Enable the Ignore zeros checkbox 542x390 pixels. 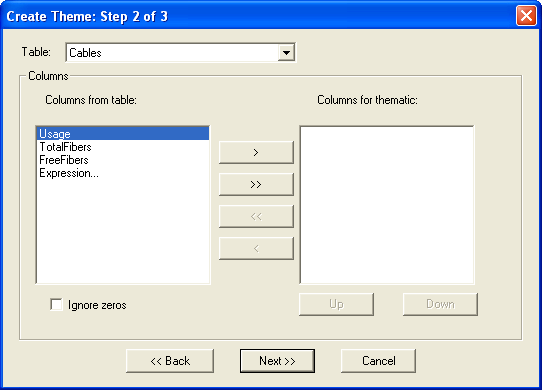tap(56, 305)
